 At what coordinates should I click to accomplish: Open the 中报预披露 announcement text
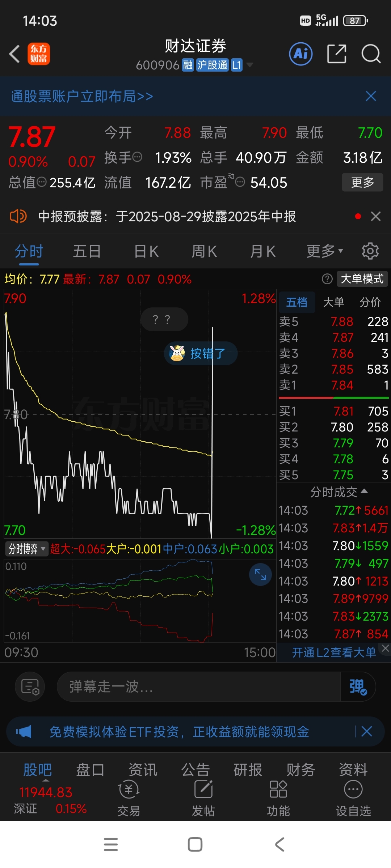[x=167, y=216]
